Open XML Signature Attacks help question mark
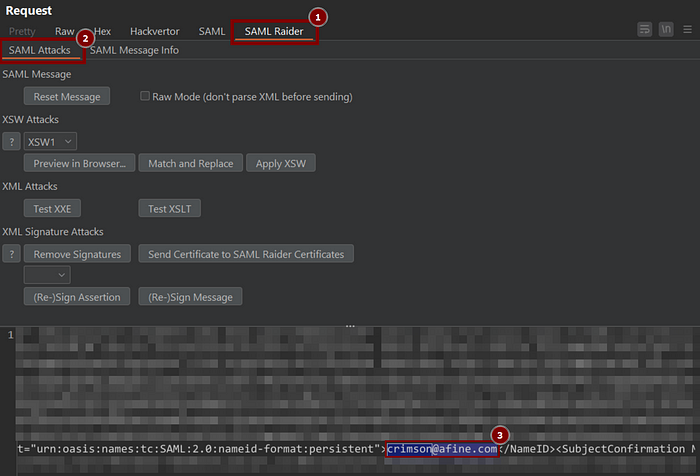The width and height of the screenshot is (700, 476). [x=12, y=254]
